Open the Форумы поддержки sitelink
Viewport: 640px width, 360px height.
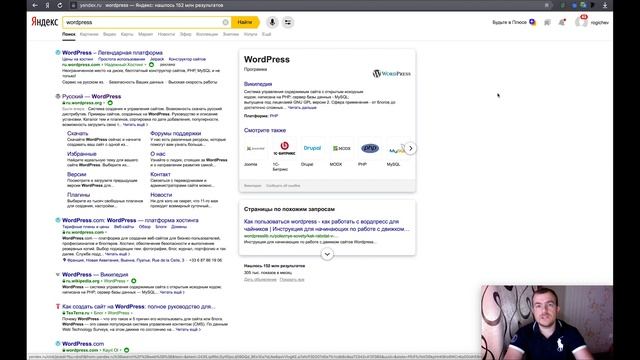click(176, 133)
